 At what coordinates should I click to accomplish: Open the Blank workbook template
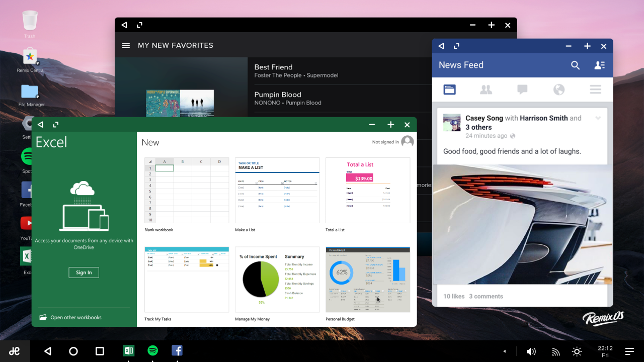pos(186,191)
